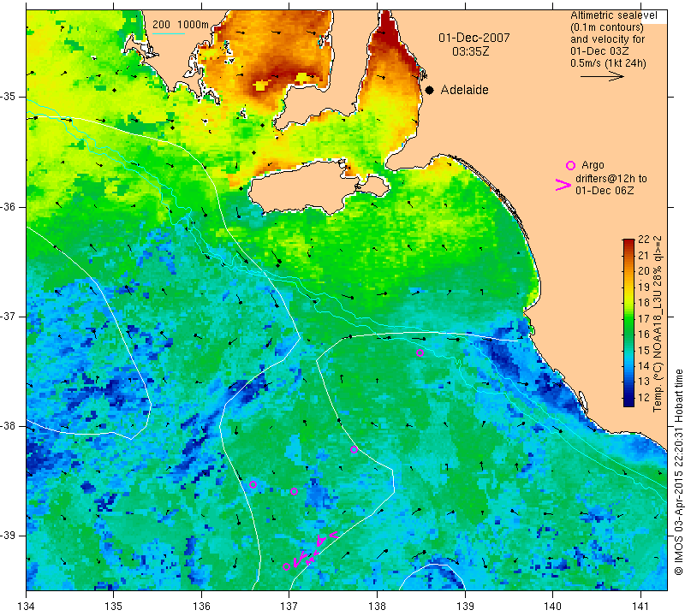Click the 138 longitude axis label

(x=377, y=607)
